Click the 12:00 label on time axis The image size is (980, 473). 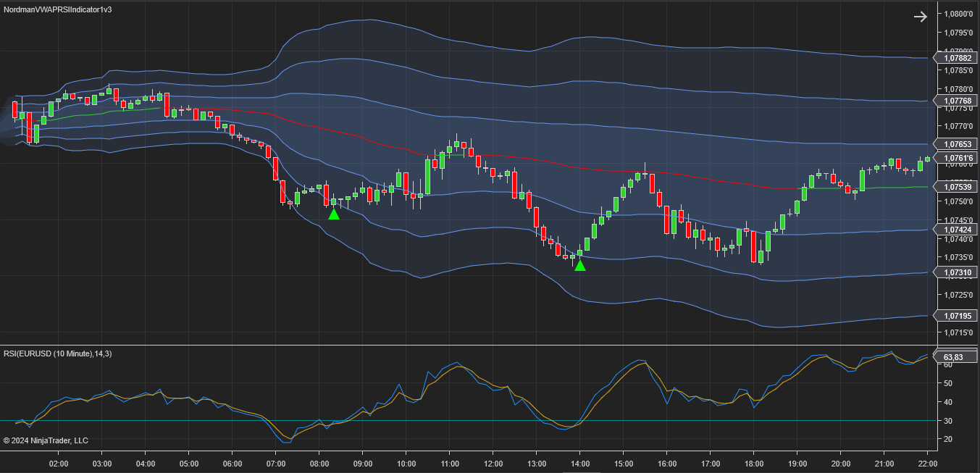[x=493, y=464]
